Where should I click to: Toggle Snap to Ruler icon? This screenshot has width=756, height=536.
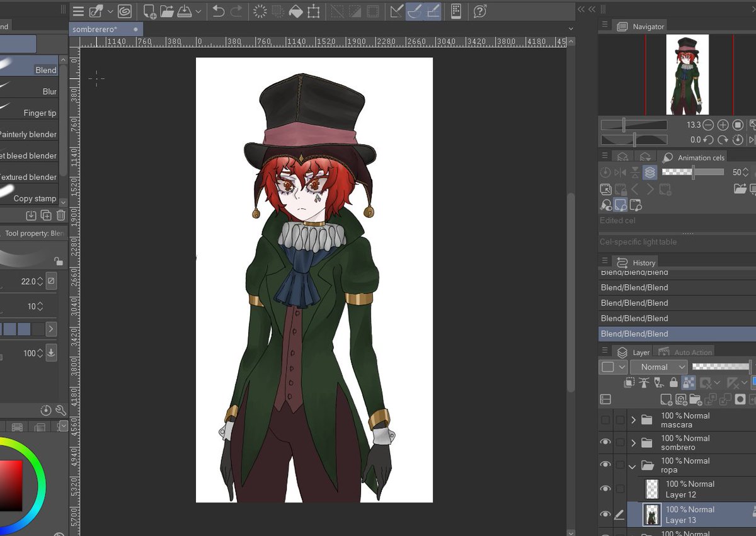pyautogui.click(x=396, y=11)
